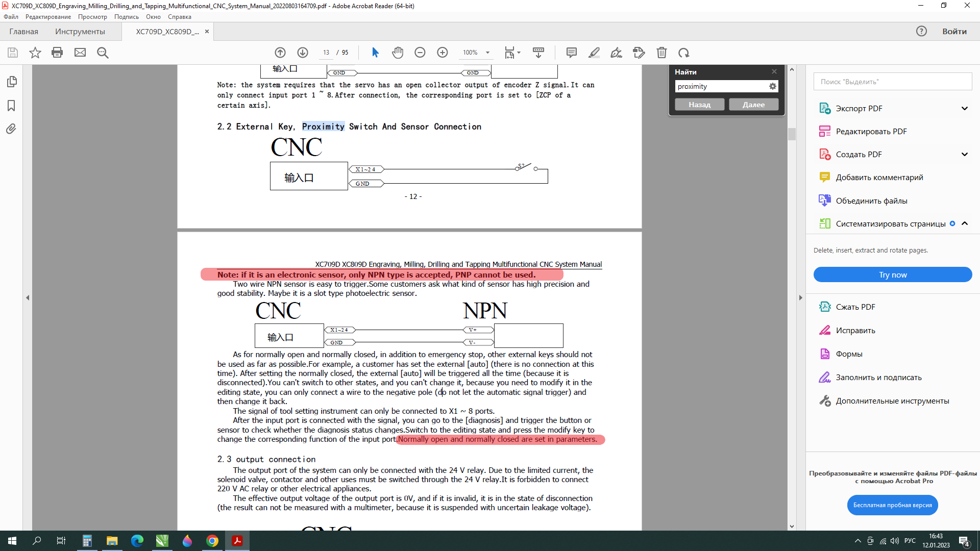Image resolution: width=980 pixels, height=551 pixels.
Task: Activate the arrow Selection tool
Action: [375, 53]
